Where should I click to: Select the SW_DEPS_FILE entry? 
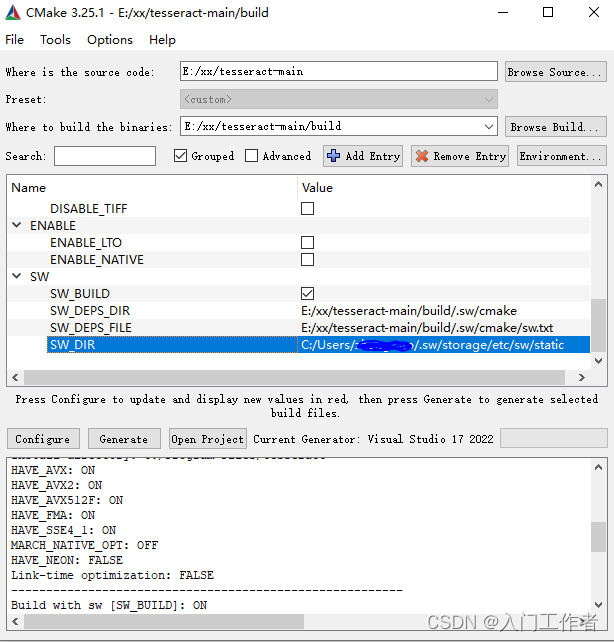[x=90, y=328]
